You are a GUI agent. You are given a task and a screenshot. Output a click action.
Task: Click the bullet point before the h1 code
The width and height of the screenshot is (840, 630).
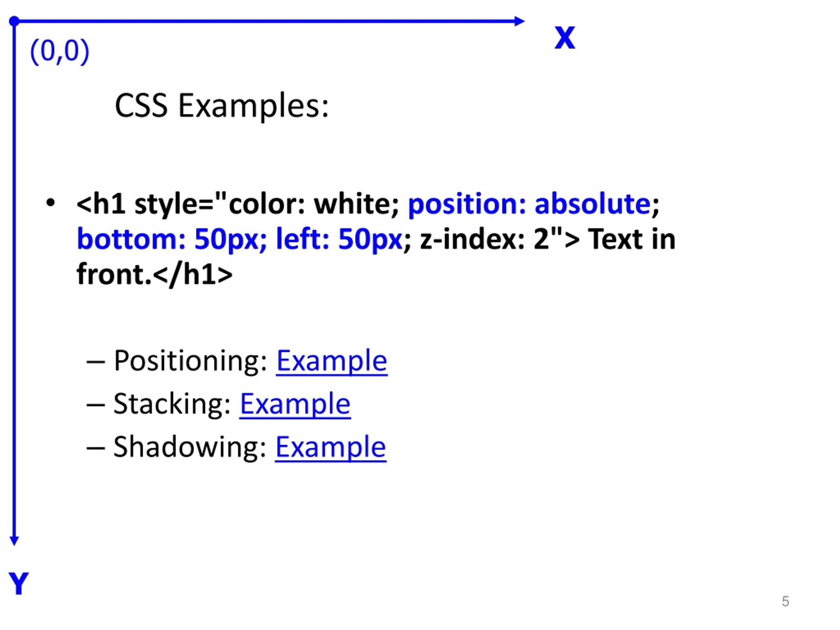50,203
